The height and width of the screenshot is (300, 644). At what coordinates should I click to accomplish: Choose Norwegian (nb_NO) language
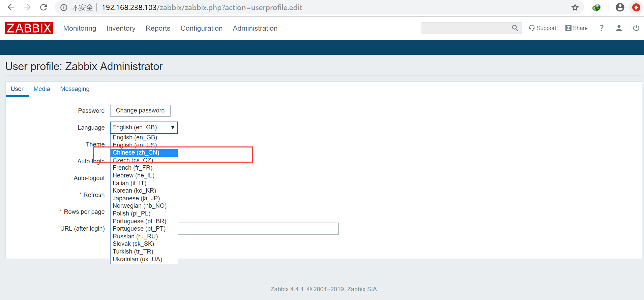click(x=144, y=206)
